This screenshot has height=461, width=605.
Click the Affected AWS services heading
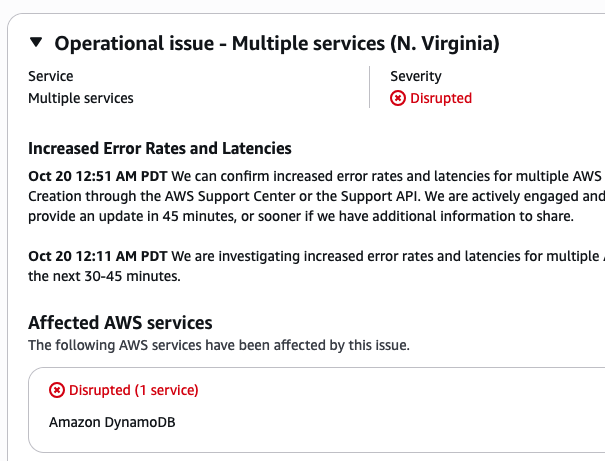[x=120, y=322]
